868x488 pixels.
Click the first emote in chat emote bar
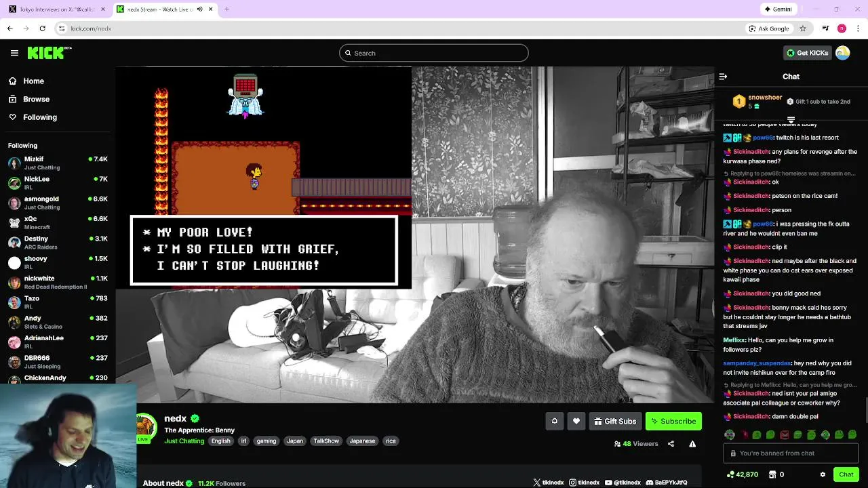pos(730,434)
